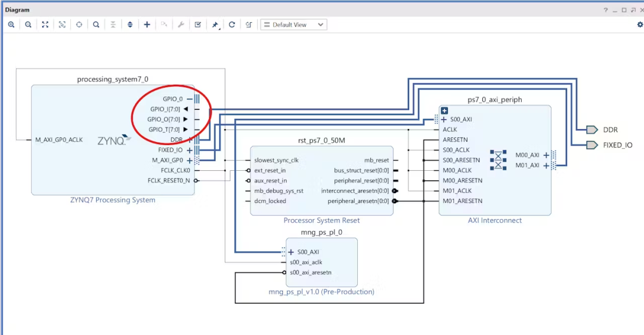Select the GPIO_O[7:0] pin
The height and width of the screenshot is (335, 644).
tap(163, 119)
